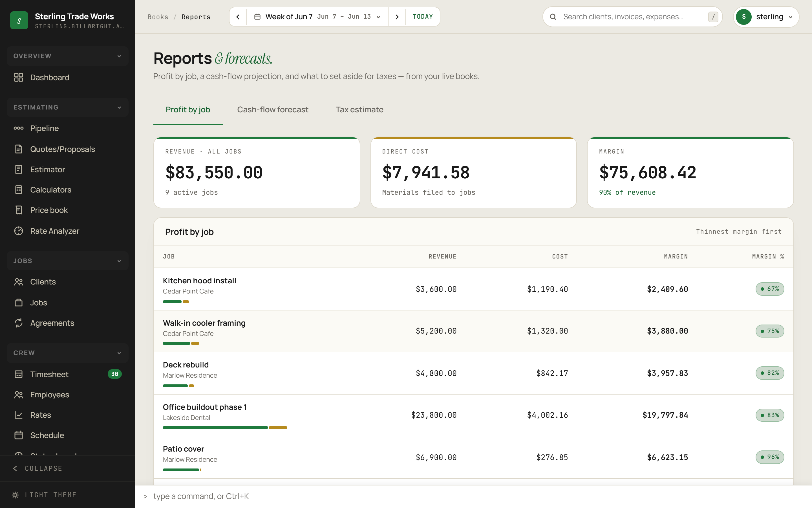The height and width of the screenshot is (508, 812).
Task: Collapse the Estimating section
Action: pyautogui.click(x=67, y=108)
